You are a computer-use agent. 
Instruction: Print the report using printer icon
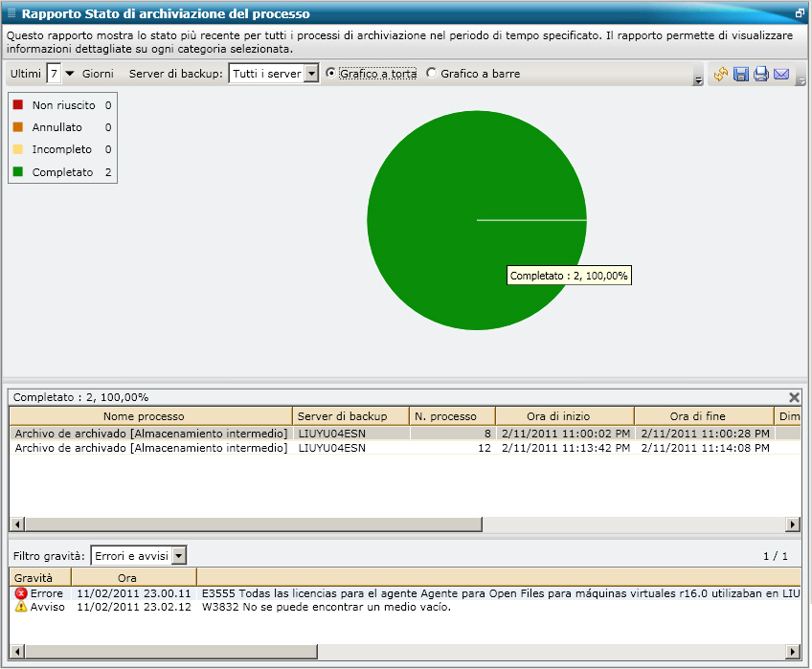761,74
